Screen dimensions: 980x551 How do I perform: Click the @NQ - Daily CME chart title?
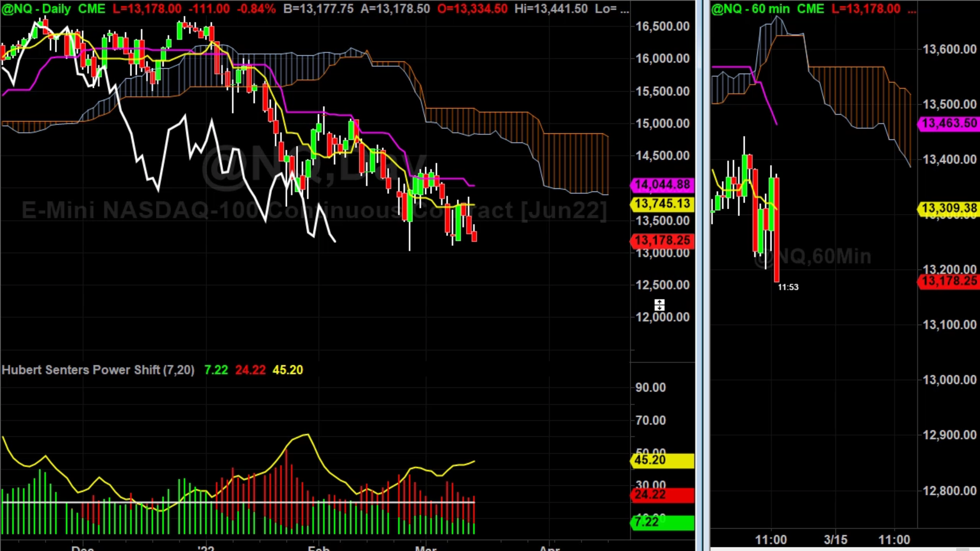(x=54, y=9)
